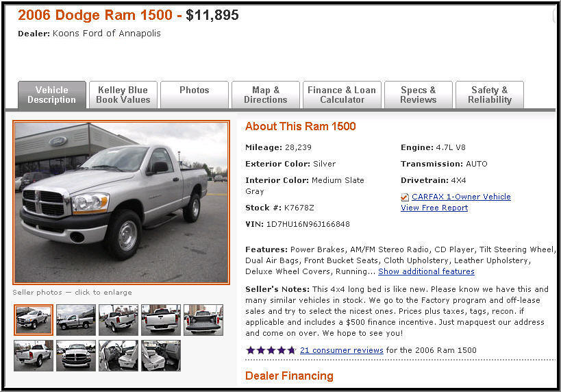
Task: Click the CARFAX checkmark icon
Action: tap(405, 197)
